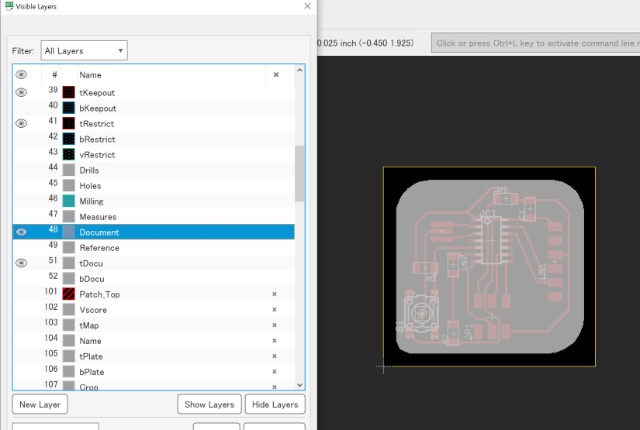Close the Visible Layers dialog
This screenshot has width=640, height=430.
[x=307, y=6]
